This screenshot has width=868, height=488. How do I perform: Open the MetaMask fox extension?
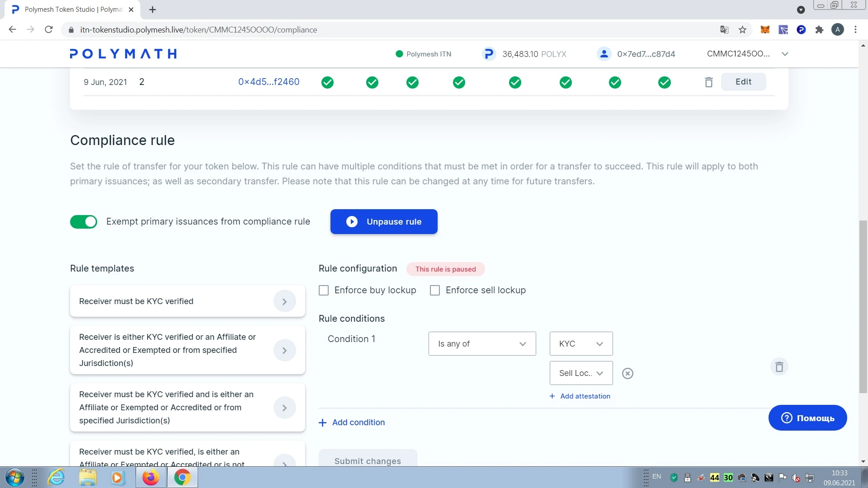(x=765, y=30)
